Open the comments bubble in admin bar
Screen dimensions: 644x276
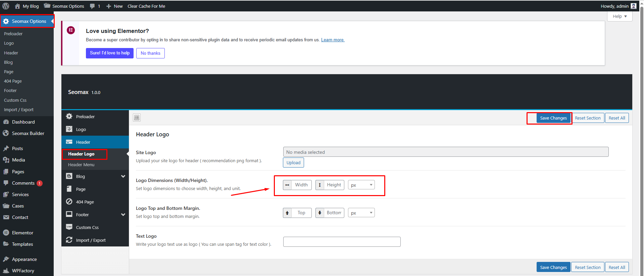[92, 6]
